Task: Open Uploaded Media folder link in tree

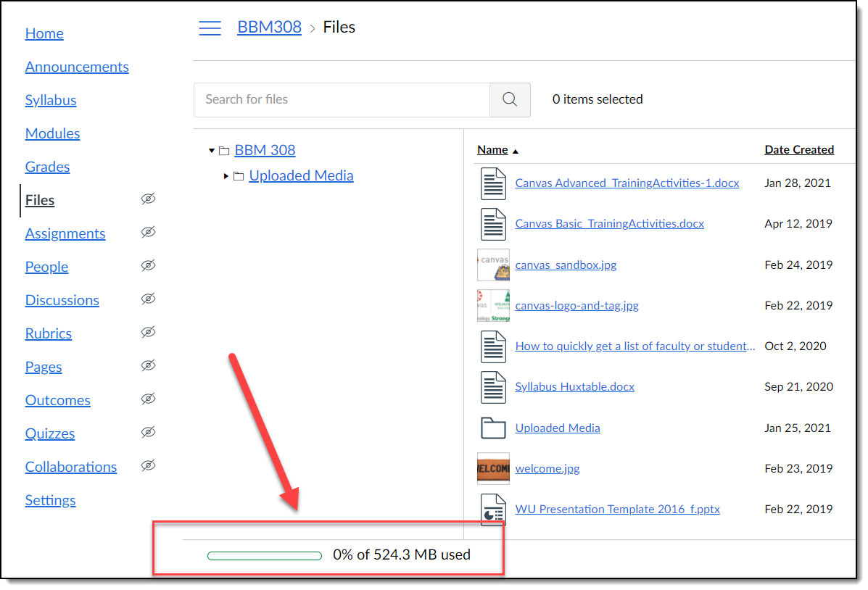Action: pyautogui.click(x=301, y=175)
